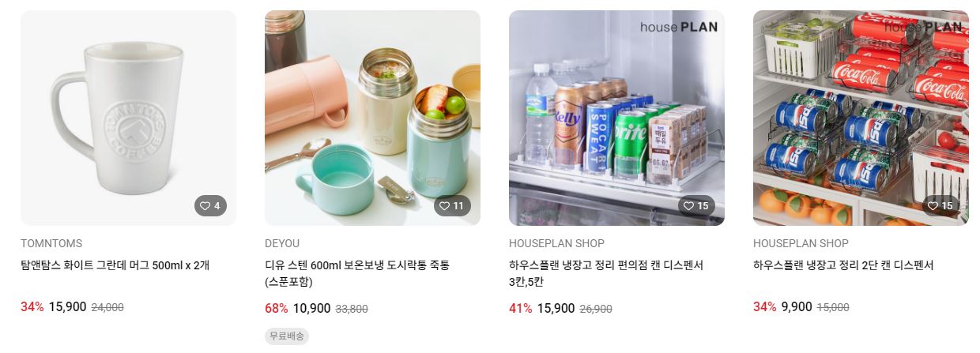Screen dimensions: 980x353
Task: Open 하우스플랜 편의점 캔 디스펜서 3칸,5칸 title
Action: coord(606,274)
